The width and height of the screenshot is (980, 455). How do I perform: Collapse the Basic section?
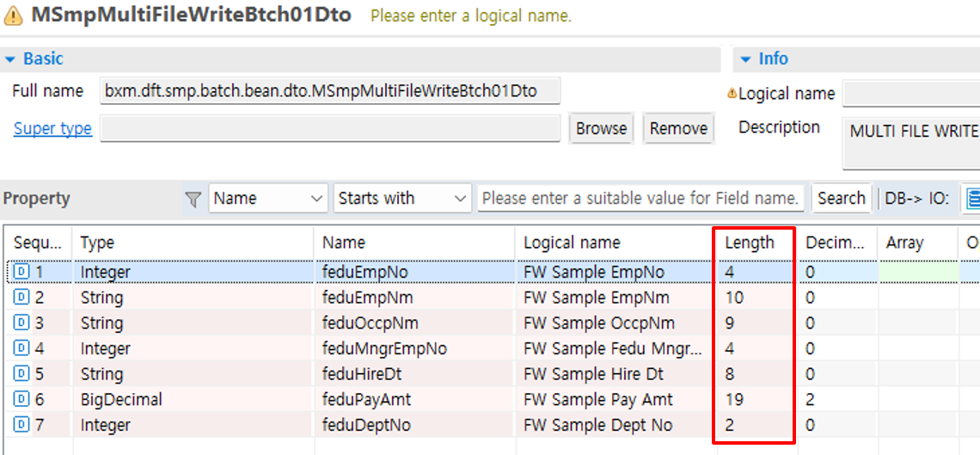click(x=9, y=59)
